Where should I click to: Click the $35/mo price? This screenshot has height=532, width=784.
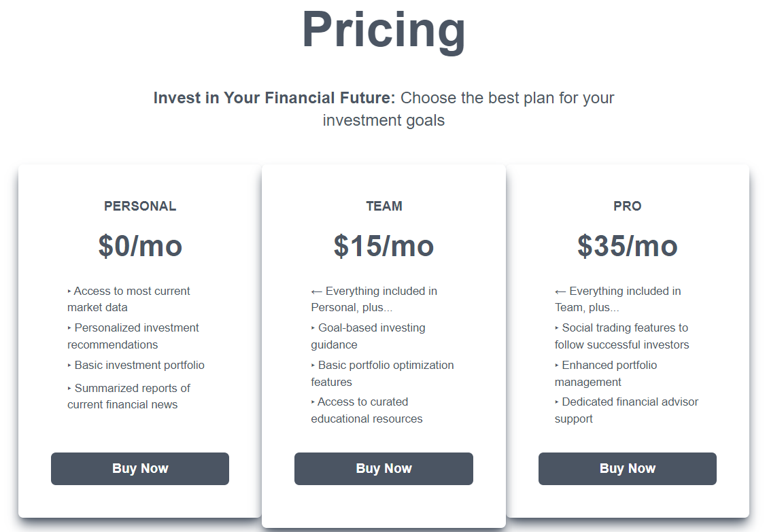click(x=627, y=246)
